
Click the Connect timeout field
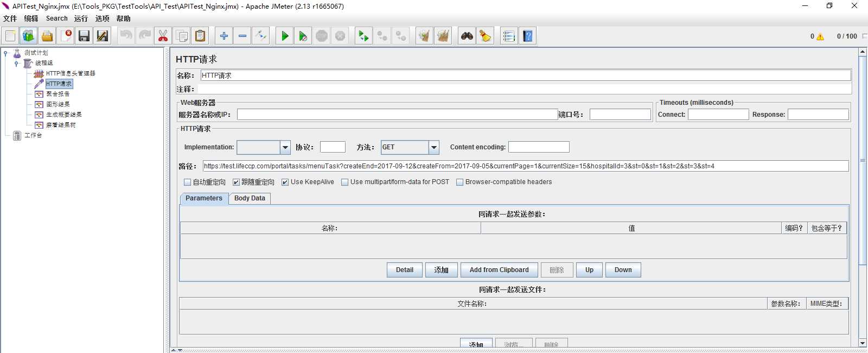pyautogui.click(x=718, y=115)
